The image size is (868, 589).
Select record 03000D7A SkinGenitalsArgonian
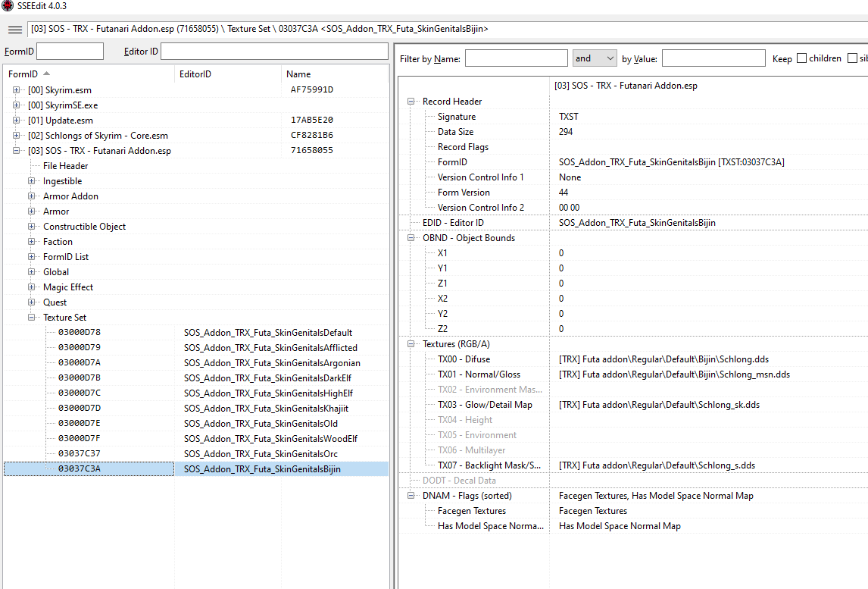tap(196, 362)
